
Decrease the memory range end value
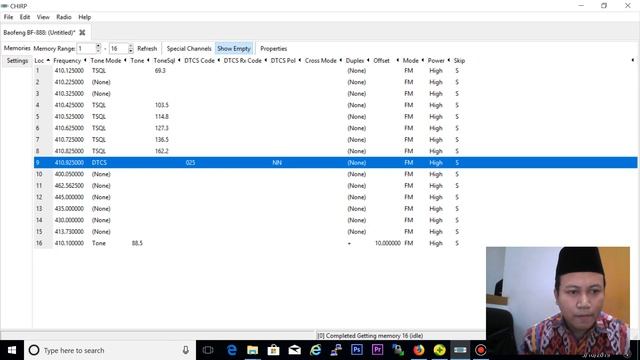pyautogui.click(x=131, y=51)
